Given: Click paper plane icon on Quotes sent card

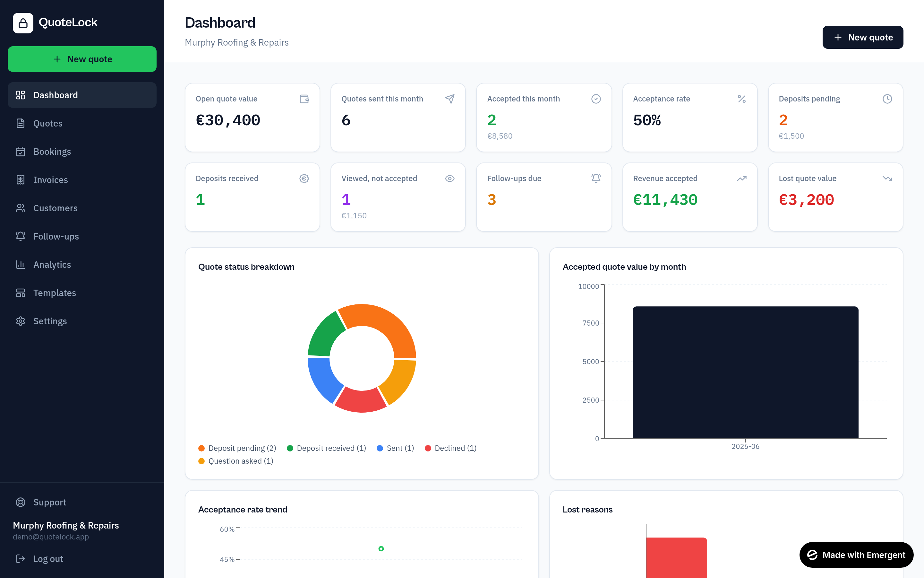Looking at the screenshot, I should pyautogui.click(x=450, y=99).
